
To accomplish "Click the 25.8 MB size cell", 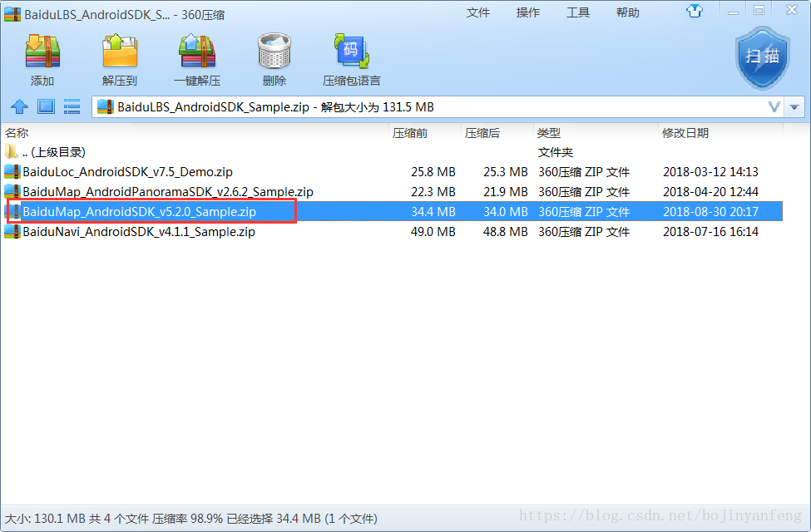I will tap(433, 171).
